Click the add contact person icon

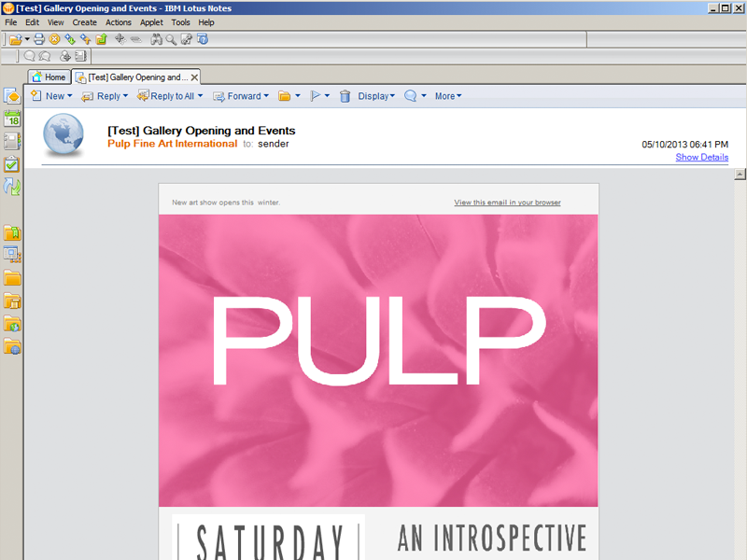click(64, 56)
